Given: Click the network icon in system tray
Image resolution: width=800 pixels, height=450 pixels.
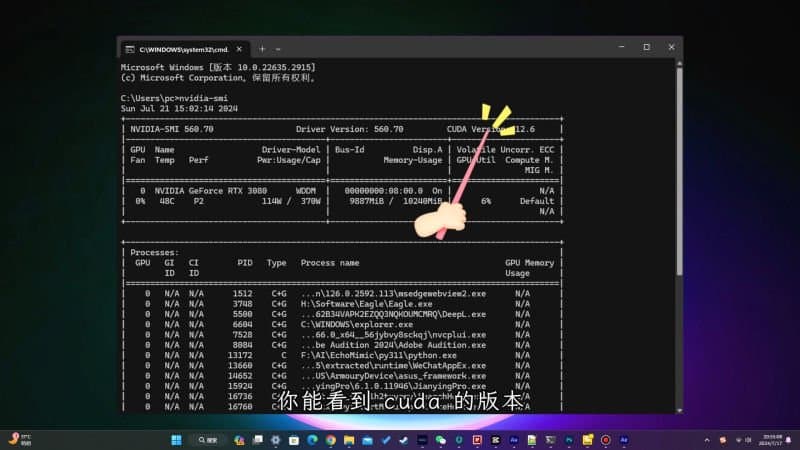Looking at the screenshot, I should pyautogui.click(x=738, y=440).
